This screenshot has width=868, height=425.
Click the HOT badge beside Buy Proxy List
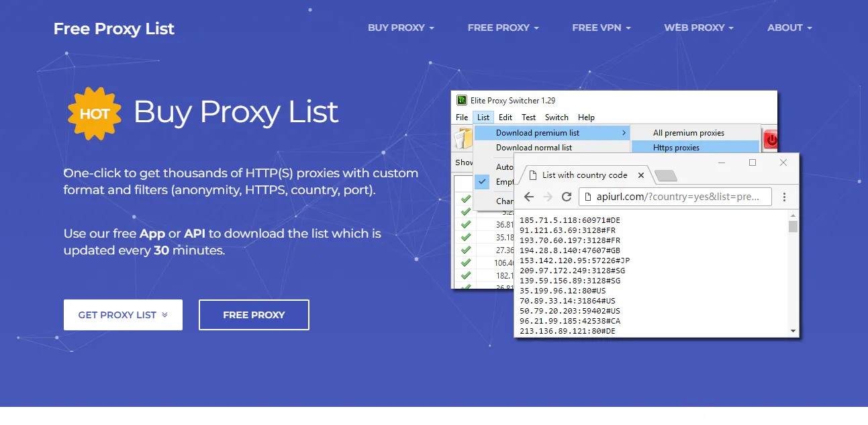(94, 112)
